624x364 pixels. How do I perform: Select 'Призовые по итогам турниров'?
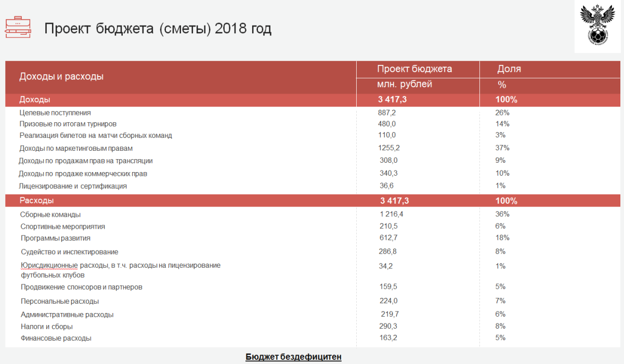point(68,124)
